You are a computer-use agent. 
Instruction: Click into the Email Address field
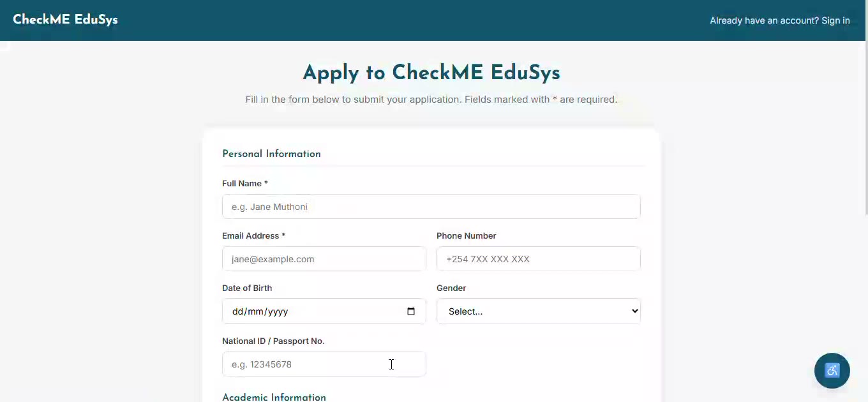(x=324, y=259)
